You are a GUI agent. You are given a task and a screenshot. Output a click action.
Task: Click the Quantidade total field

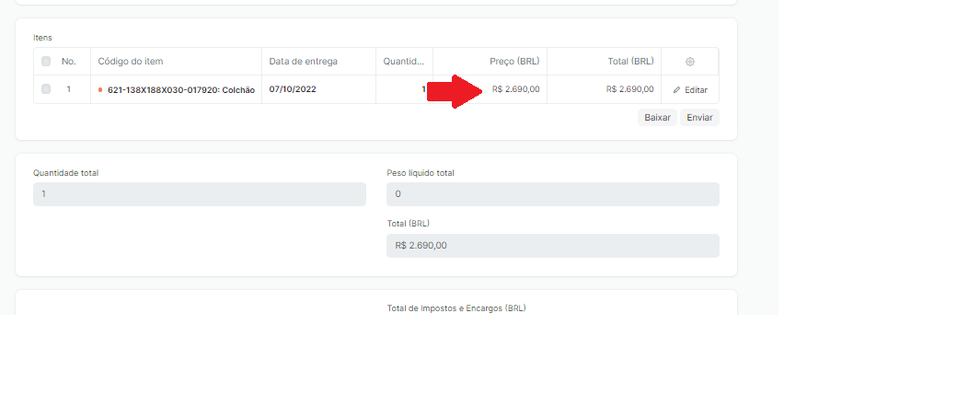click(200, 194)
